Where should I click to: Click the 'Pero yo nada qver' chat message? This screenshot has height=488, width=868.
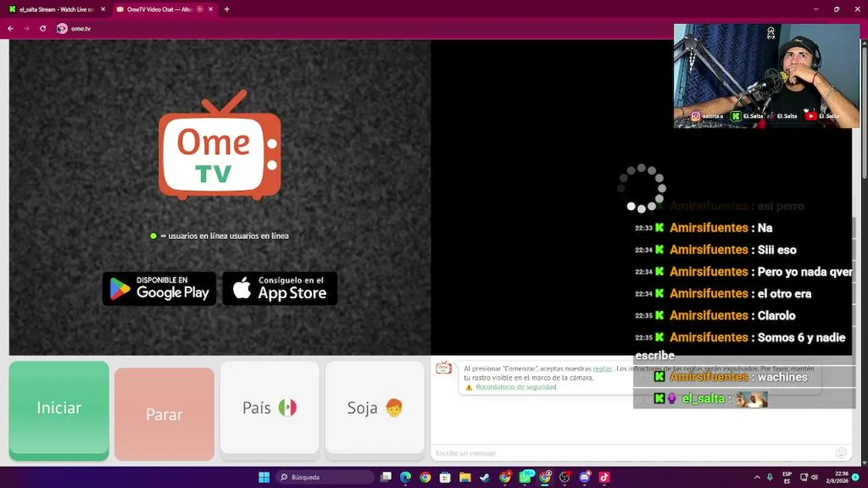click(x=743, y=272)
